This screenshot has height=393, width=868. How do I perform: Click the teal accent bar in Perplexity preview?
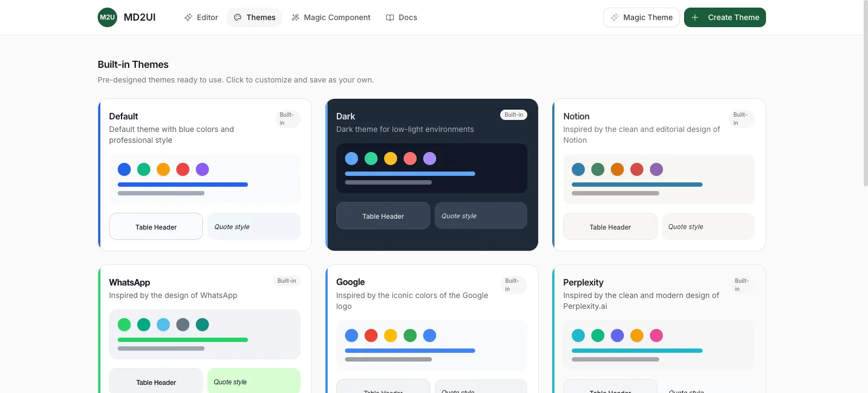point(637,351)
